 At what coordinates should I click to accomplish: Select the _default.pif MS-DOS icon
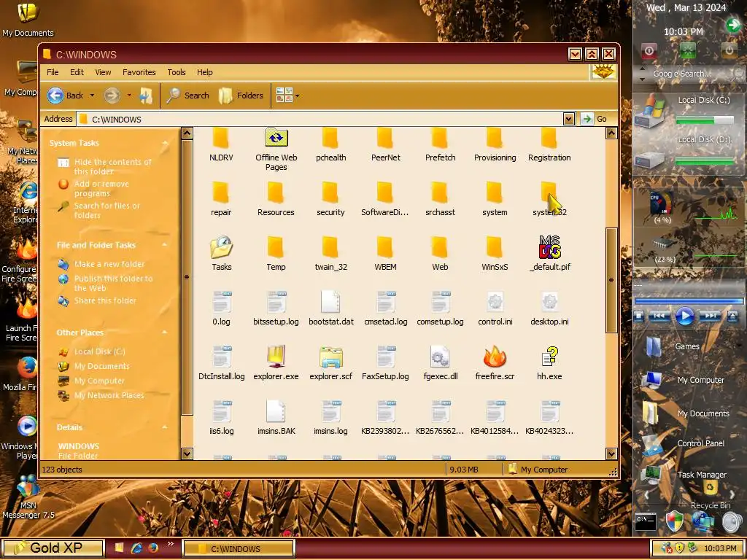click(x=550, y=247)
